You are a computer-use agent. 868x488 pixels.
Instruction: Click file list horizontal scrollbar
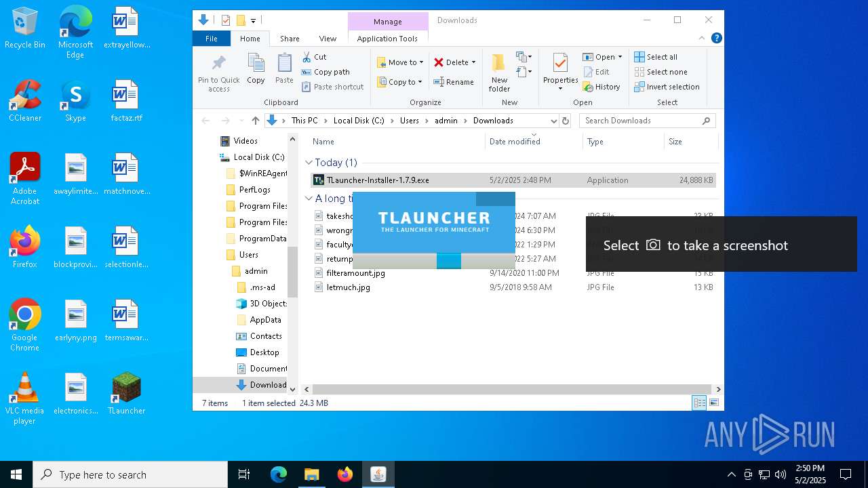pos(512,390)
